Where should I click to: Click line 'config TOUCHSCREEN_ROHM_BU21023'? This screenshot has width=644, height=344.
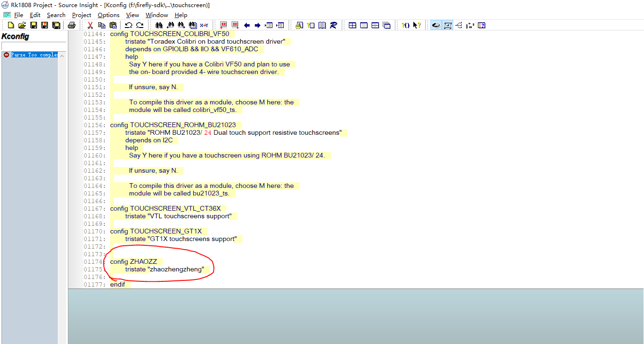click(x=173, y=125)
